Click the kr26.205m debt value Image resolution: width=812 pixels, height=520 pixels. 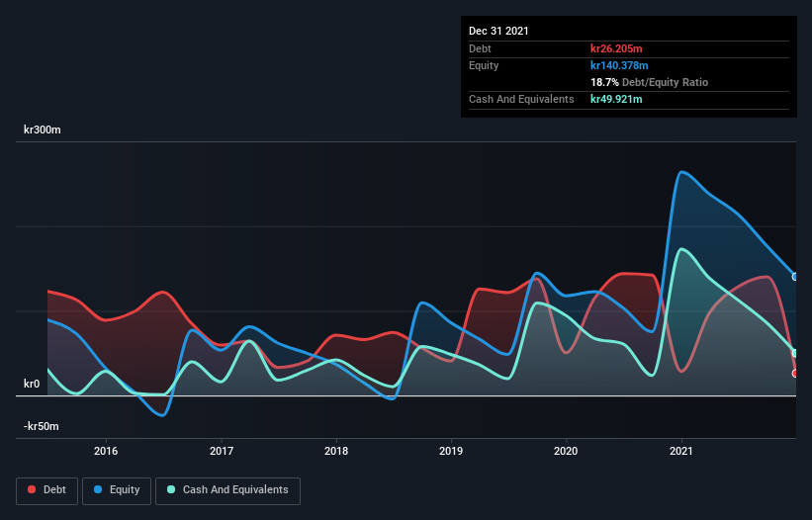click(x=616, y=48)
